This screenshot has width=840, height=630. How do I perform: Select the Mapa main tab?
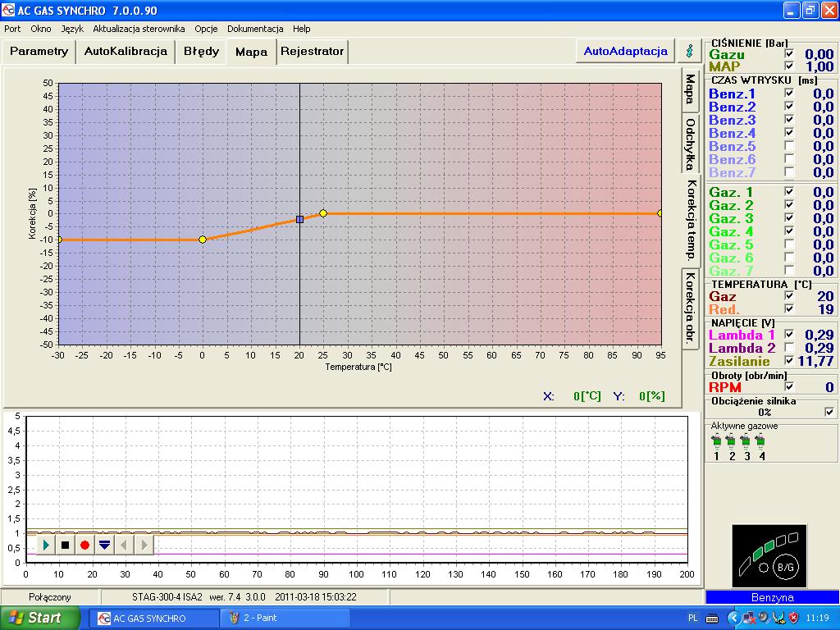251,52
